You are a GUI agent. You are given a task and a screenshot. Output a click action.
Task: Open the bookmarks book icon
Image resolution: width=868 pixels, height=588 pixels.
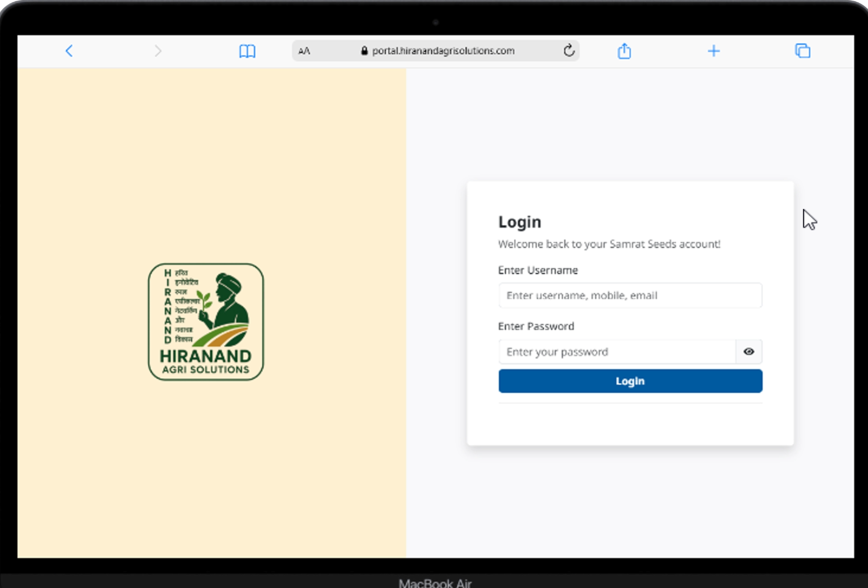pos(247,51)
